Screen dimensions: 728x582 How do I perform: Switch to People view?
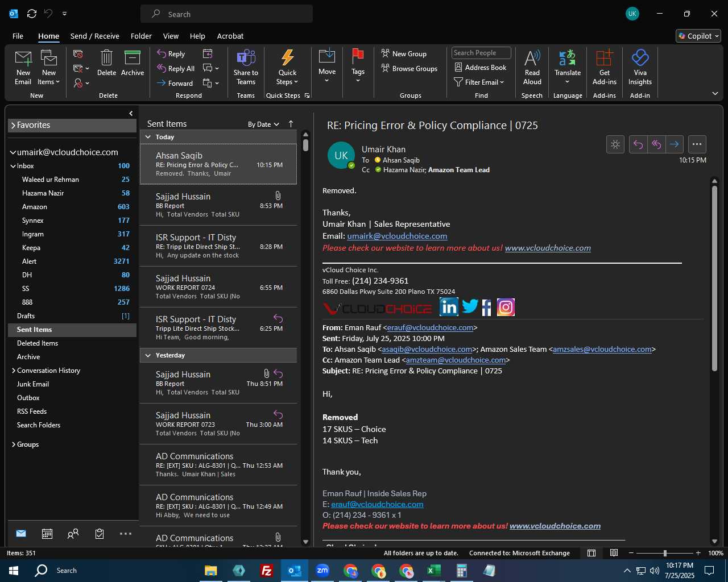click(x=73, y=534)
